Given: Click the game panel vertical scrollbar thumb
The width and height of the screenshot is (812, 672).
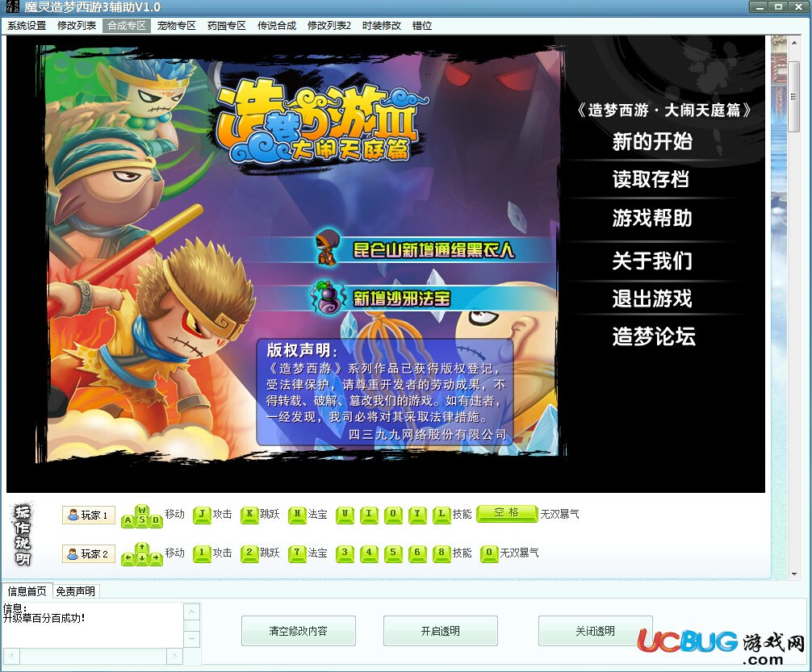Looking at the screenshot, I should point(794,96).
